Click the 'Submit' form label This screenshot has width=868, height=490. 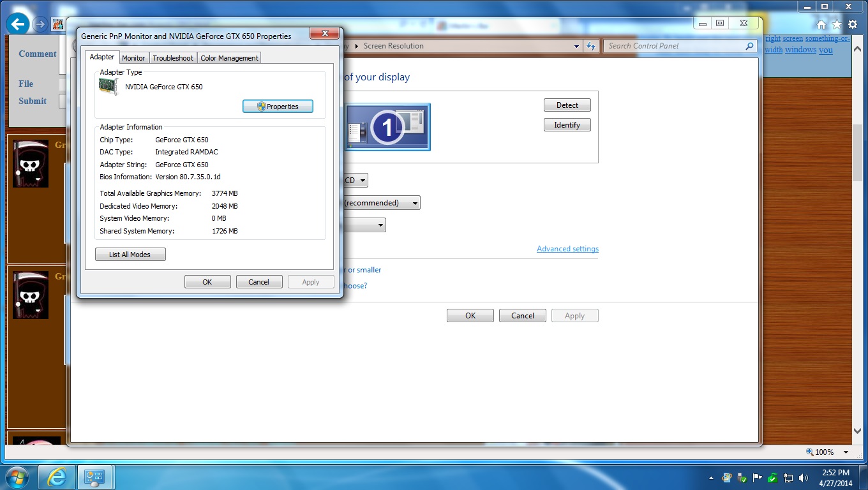(x=33, y=101)
